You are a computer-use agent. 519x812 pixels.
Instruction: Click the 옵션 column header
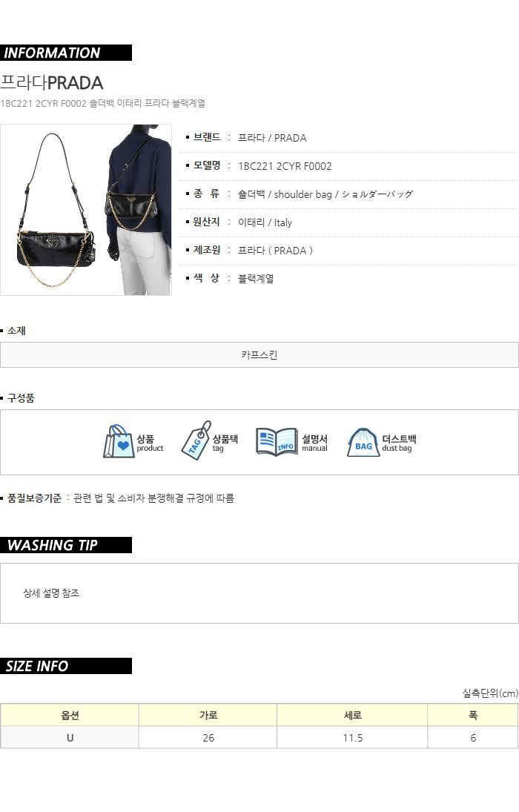pos(70,715)
